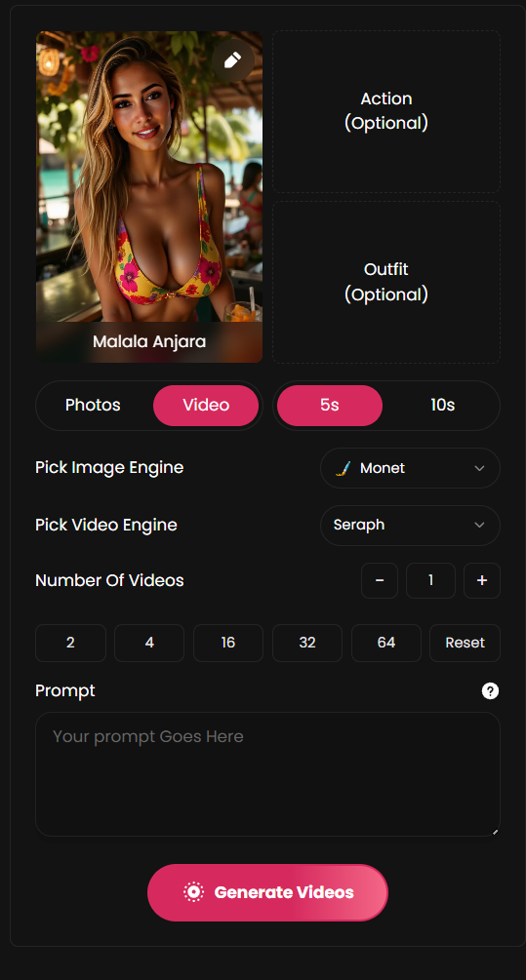The width and height of the screenshot is (526, 980).
Task: Click into the Prompt text area
Action: [267, 774]
